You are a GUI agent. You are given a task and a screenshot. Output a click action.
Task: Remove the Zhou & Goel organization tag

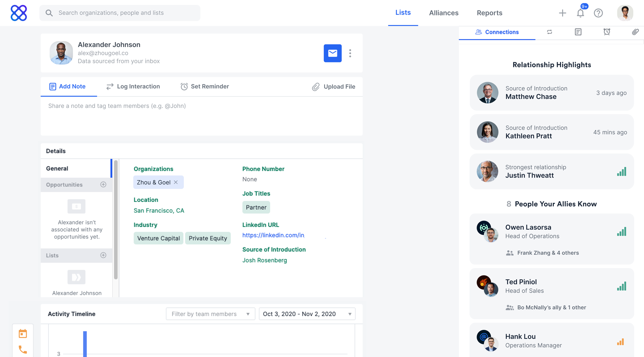(176, 182)
